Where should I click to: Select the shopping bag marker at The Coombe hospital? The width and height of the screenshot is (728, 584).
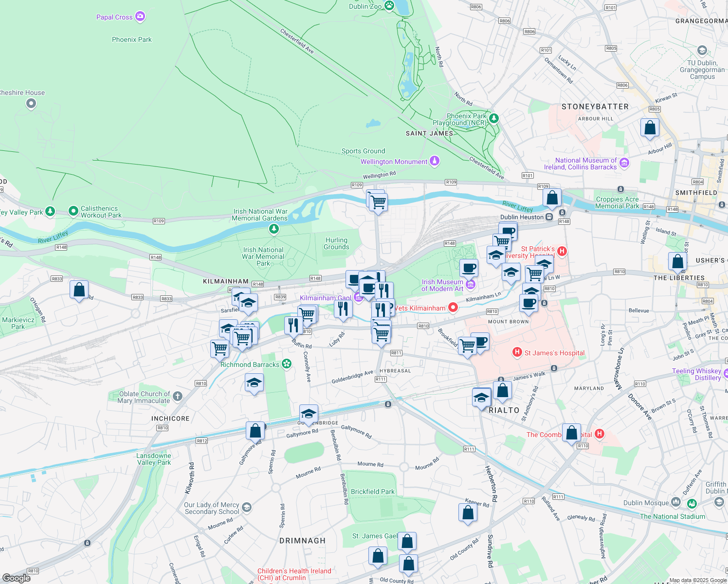(x=571, y=434)
